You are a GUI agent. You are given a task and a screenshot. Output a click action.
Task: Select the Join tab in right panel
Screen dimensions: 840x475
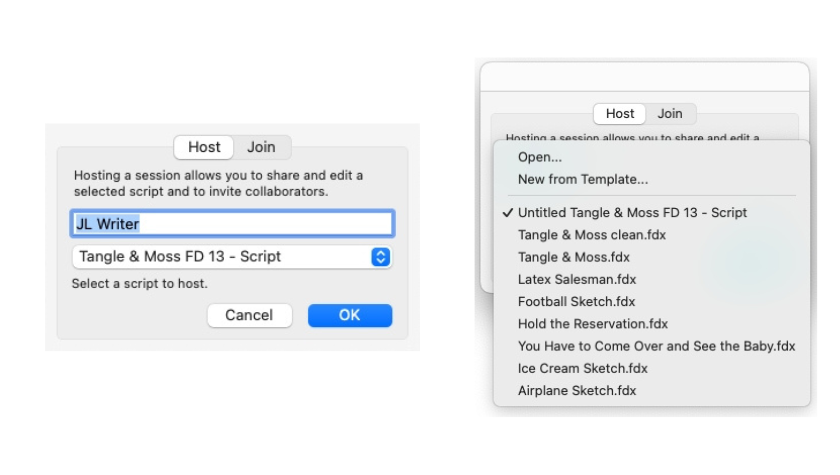(x=670, y=114)
